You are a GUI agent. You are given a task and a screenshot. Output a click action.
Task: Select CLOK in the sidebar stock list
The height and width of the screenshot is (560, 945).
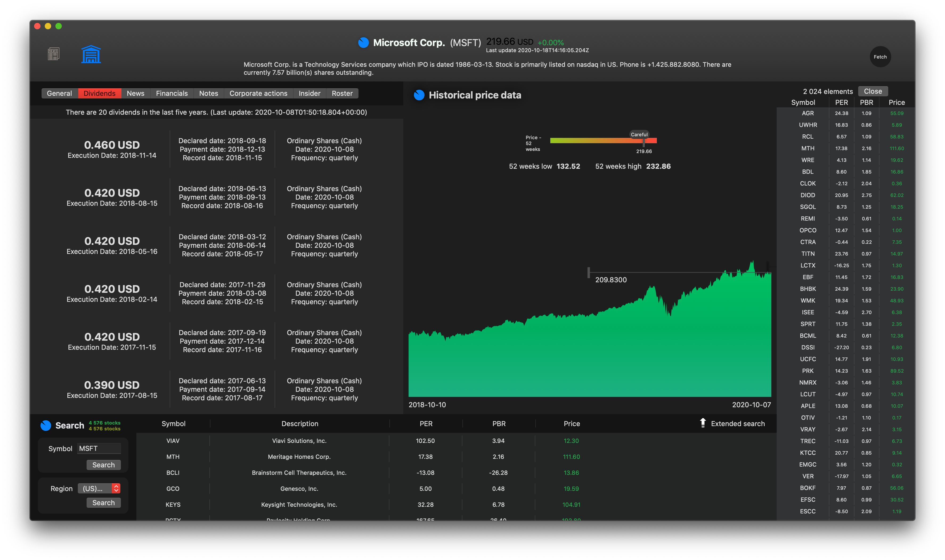point(846,183)
